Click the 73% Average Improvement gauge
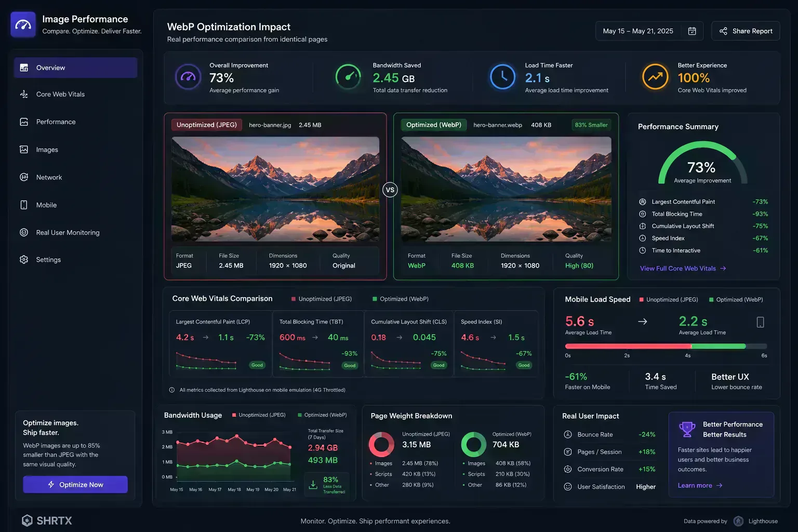This screenshot has height=532, width=798. click(702, 163)
